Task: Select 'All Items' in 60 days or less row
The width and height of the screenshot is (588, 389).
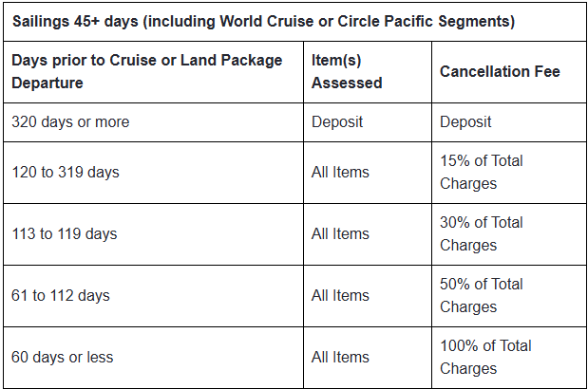Action: [x=340, y=358]
